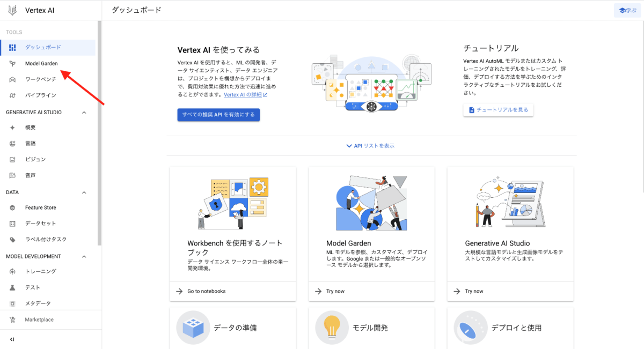Image resolution: width=644 pixels, height=349 pixels.
Task: Click すべての推奨 API を有効にする button
Action: pos(218,115)
